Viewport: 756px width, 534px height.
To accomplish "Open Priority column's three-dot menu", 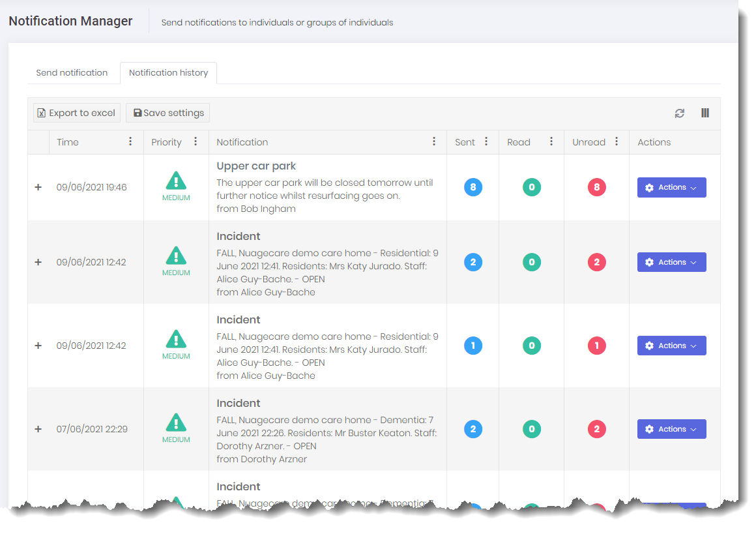I will click(196, 141).
